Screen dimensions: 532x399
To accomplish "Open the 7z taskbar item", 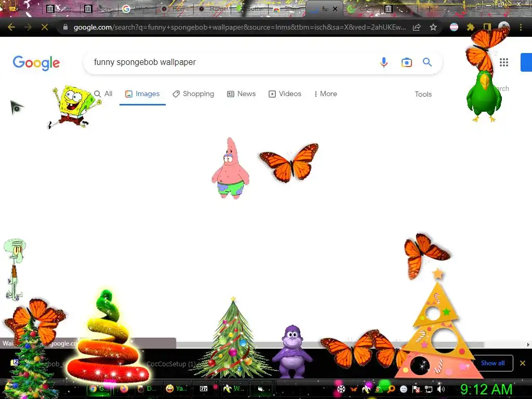I will pos(204,389).
